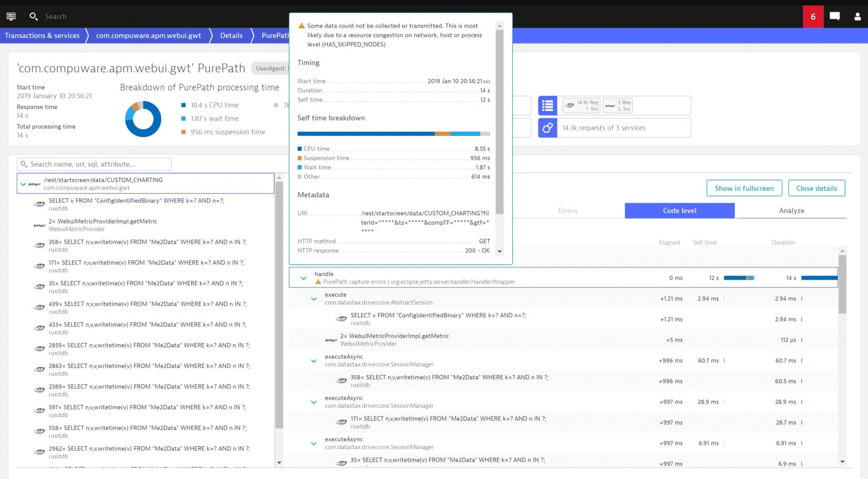Click the Jetty icon beside WebuiMetricProviderImpl in left list
The width and height of the screenshot is (868, 479).
click(40, 225)
